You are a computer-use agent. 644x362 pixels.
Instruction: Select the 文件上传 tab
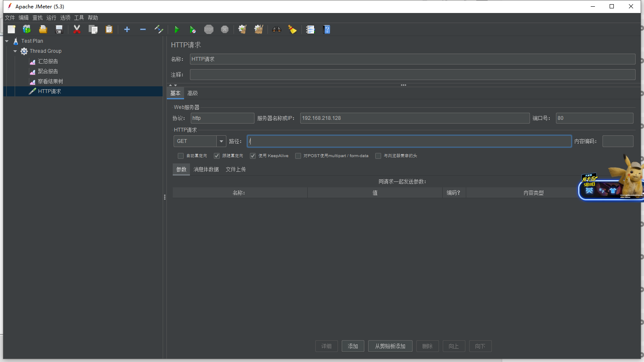coord(236,169)
